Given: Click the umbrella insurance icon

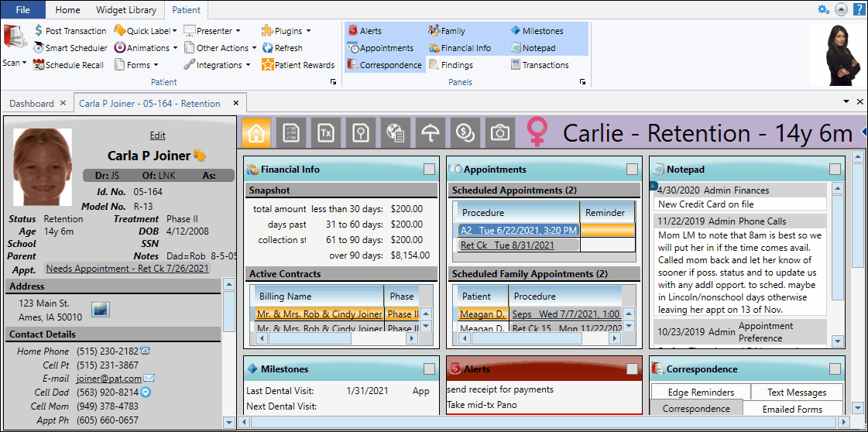Looking at the screenshot, I should [x=431, y=132].
